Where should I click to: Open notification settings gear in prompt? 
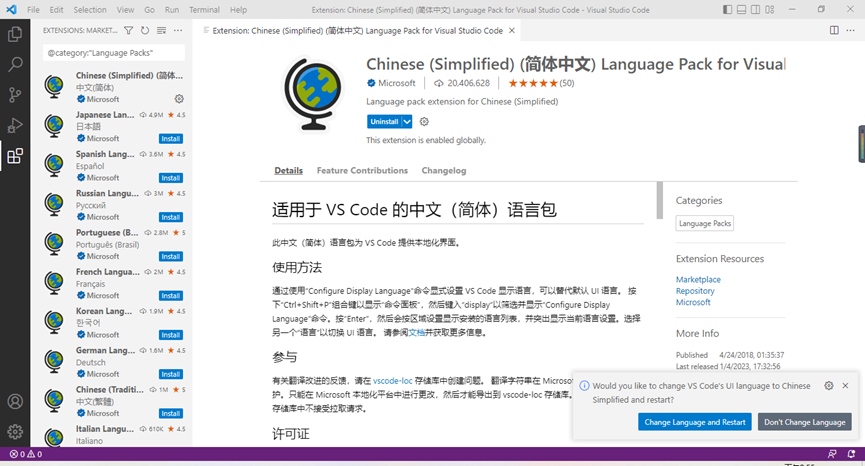829,385
